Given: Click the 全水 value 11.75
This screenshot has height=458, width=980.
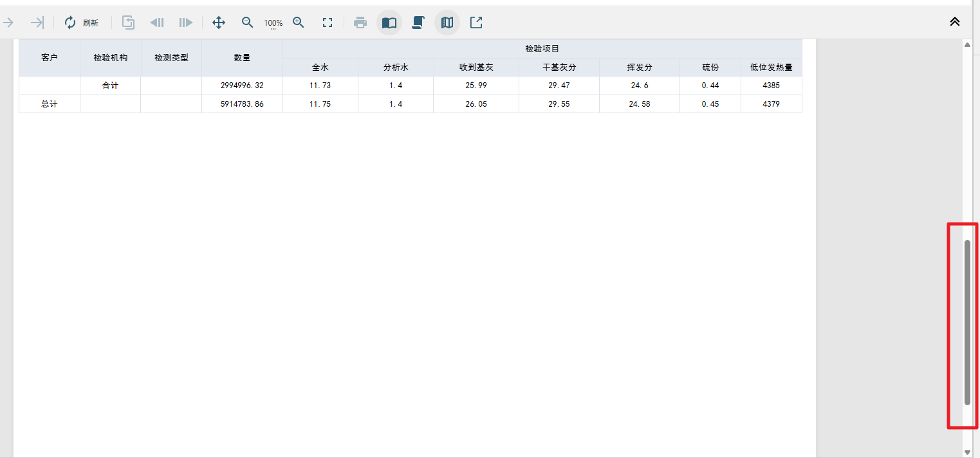Looking at the screenshot, I should click(320, 104).
